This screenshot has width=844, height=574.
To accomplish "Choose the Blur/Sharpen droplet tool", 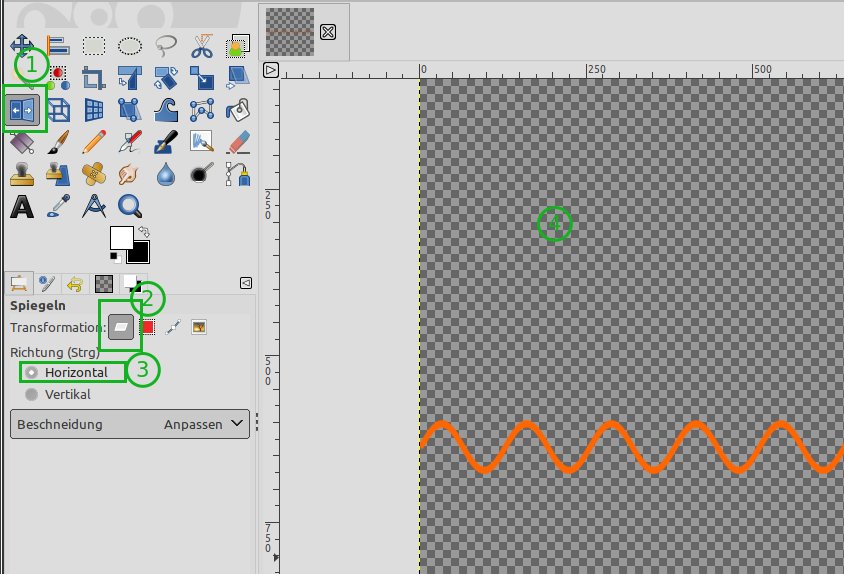I will point(166,174).
